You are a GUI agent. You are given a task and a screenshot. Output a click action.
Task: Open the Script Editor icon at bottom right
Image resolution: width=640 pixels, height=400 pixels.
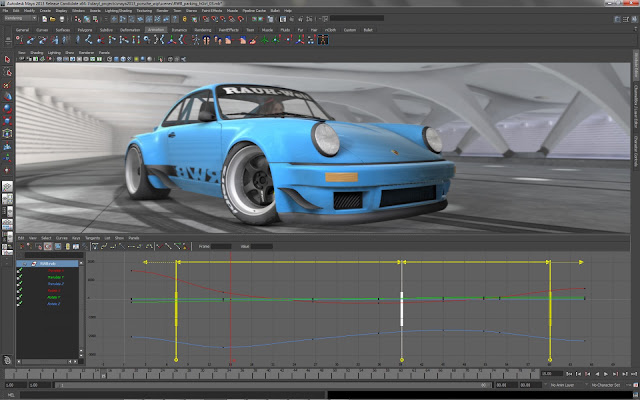click(636, 395)
